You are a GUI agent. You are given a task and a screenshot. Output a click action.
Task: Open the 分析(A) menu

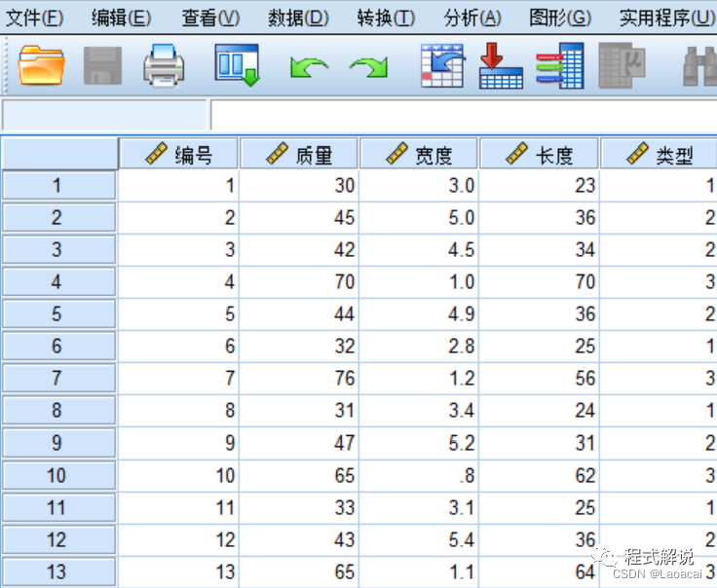(472, 18)
